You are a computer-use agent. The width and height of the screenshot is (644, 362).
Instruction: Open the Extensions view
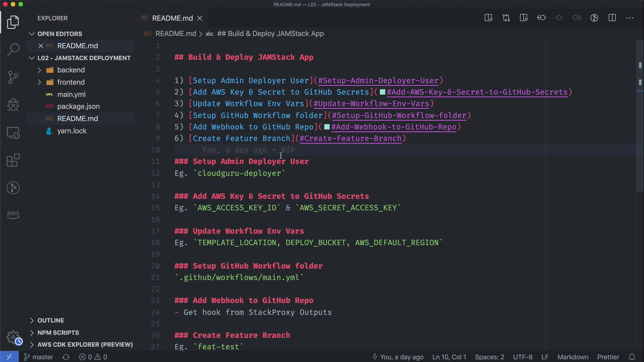[x=13, y=160]
